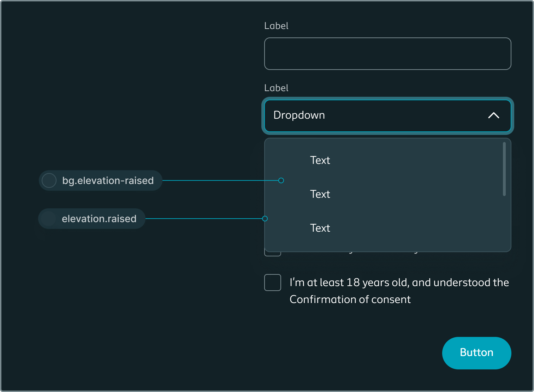Click the "Confirmation of consent" text
Screen dimensions: 534x392
tap(350, 299)
